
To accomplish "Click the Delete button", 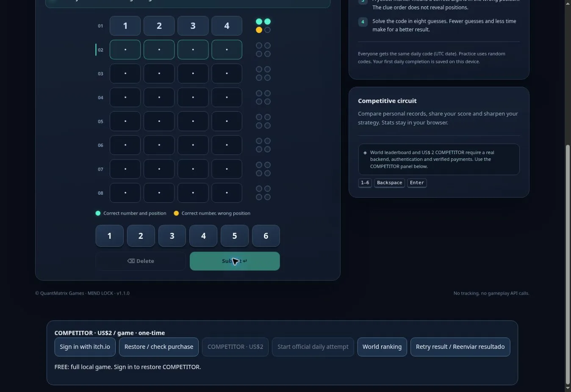I will (x=141, y=261).
